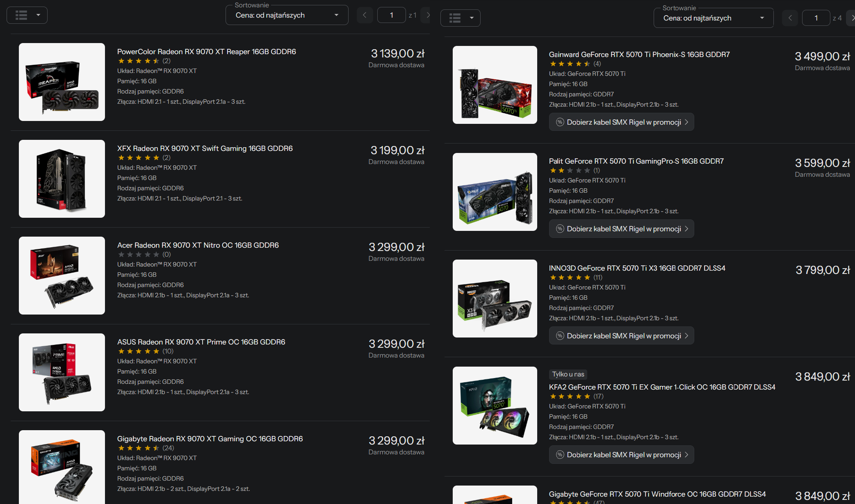Focus page number field in right listing
Image resolution: width=855 pixels, height=504 pixels.
point(816,18)
